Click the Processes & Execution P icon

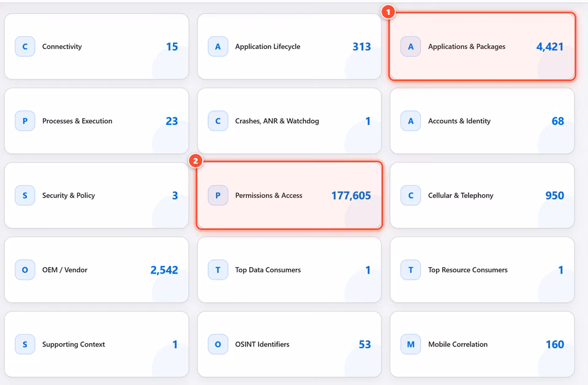[24, 121]
